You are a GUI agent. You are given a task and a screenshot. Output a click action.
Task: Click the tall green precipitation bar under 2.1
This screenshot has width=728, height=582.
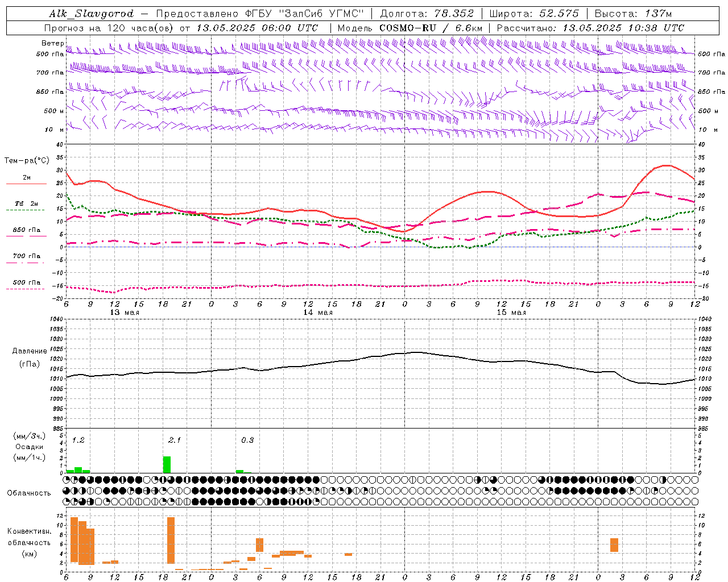tap(167, 464)
